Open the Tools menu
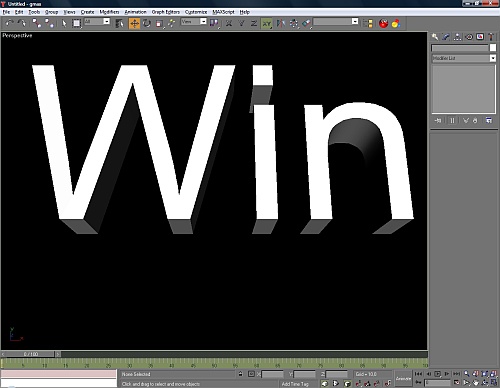Image resolution: width=500 pixels, height=388 pixels. [x=34, y=12]
